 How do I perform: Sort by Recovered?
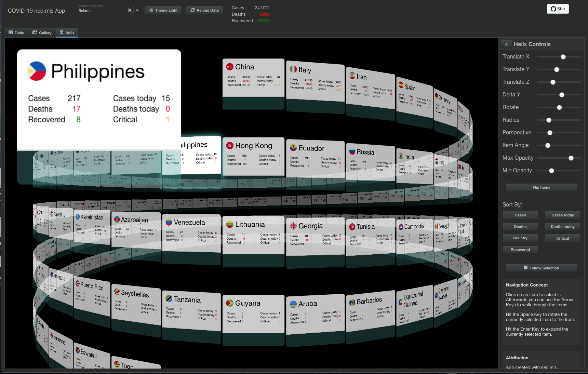[x=520, y=250]
